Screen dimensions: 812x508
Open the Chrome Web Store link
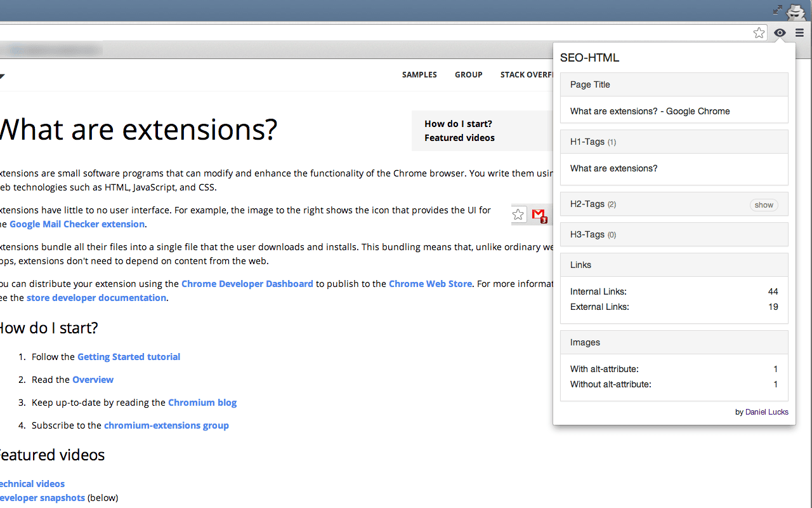click(430, 284)
